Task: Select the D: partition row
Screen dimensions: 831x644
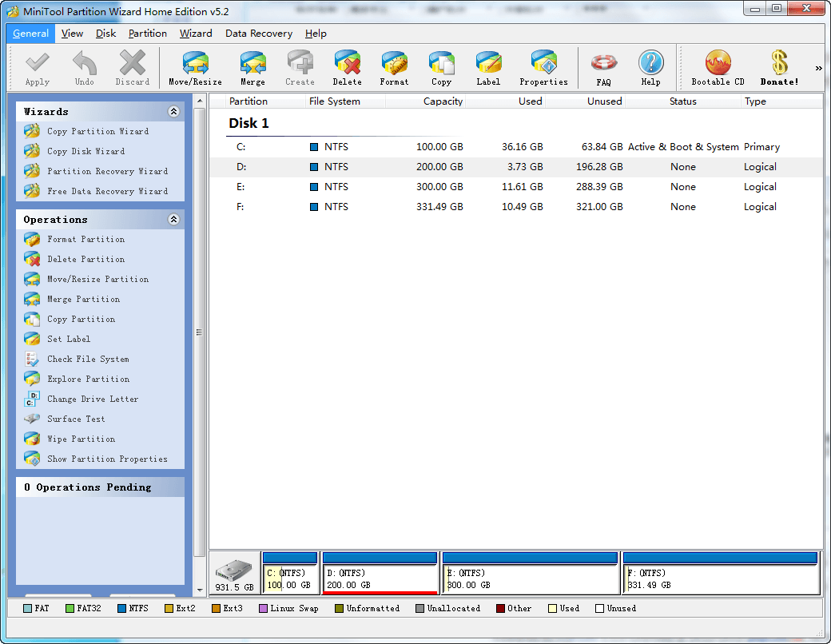Action: point(515,167)
